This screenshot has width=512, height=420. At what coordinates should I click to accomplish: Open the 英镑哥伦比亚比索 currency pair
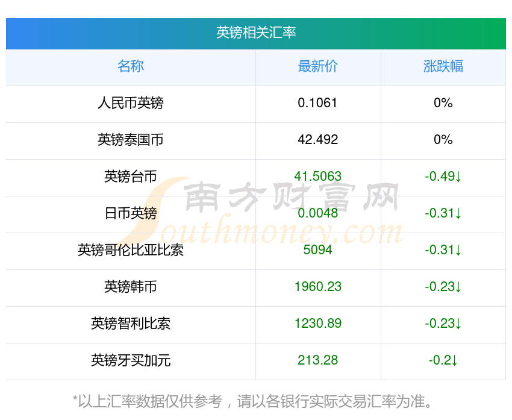coord(131,250)
